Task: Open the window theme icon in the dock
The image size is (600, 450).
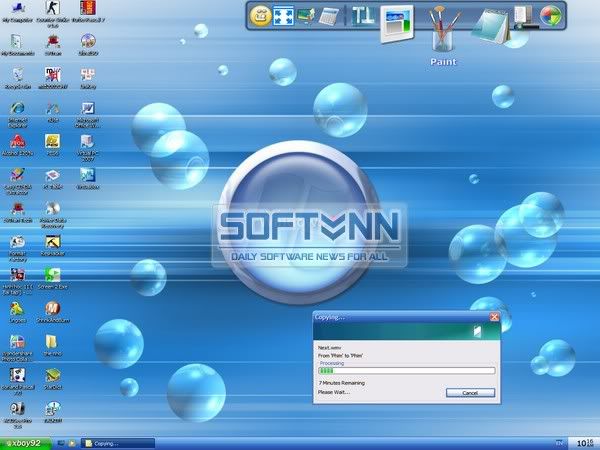Action: click(x=397, y=24)
